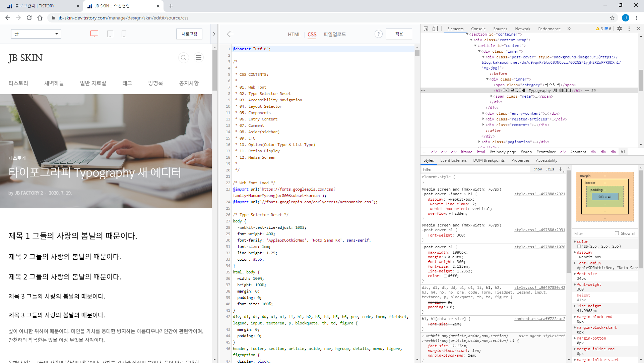Add new style rule plus icon
Screen dimensions: 644x363
561,169
